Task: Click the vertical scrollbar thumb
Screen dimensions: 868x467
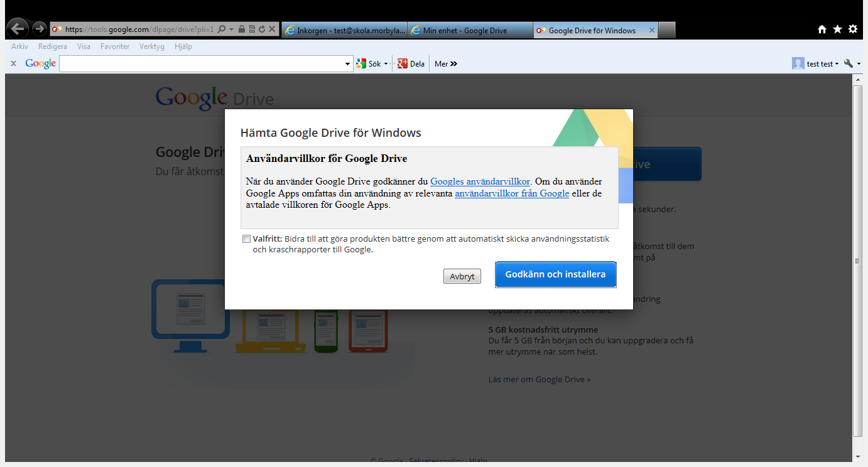Action: (857, 260)
